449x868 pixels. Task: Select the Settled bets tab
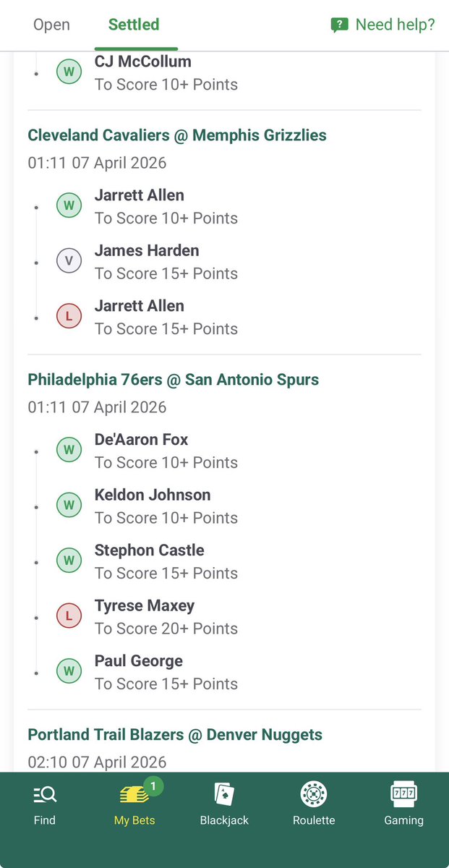[x=134, y=25]
